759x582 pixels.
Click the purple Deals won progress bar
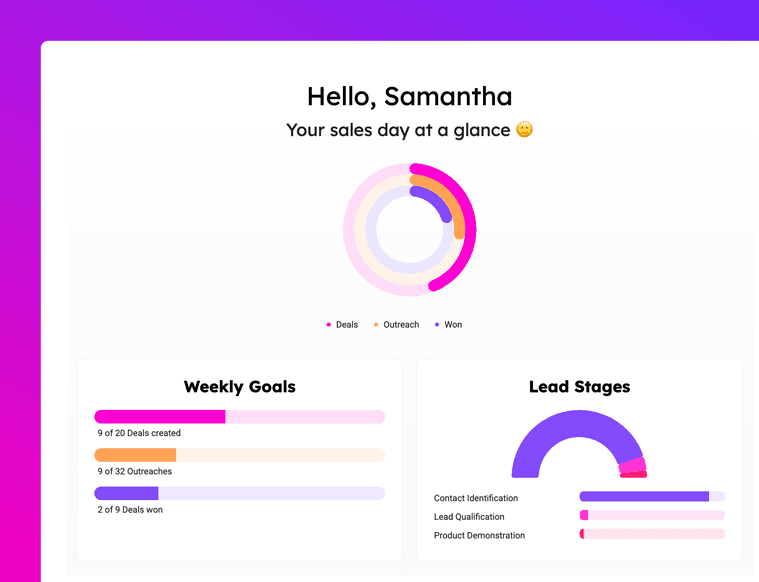tap(240, 493)
